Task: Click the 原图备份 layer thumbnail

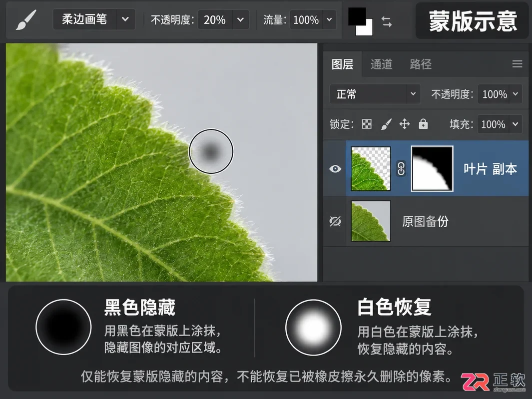Action: coord(371,221)
